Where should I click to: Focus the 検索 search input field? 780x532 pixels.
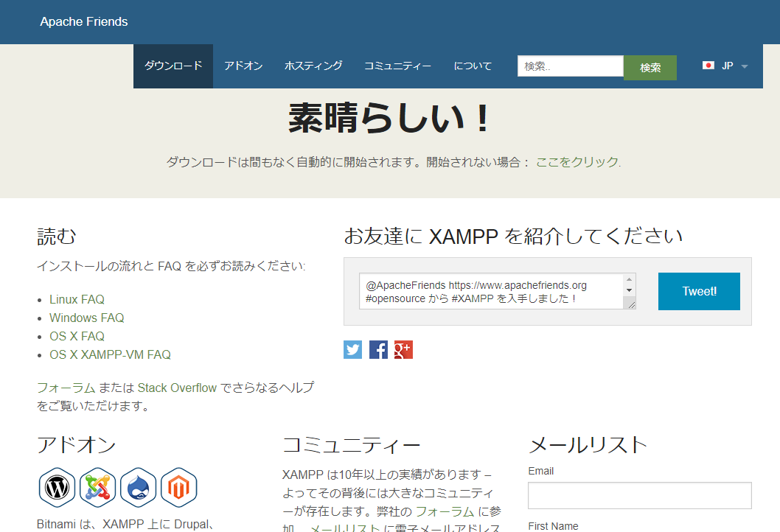(571, 66)
